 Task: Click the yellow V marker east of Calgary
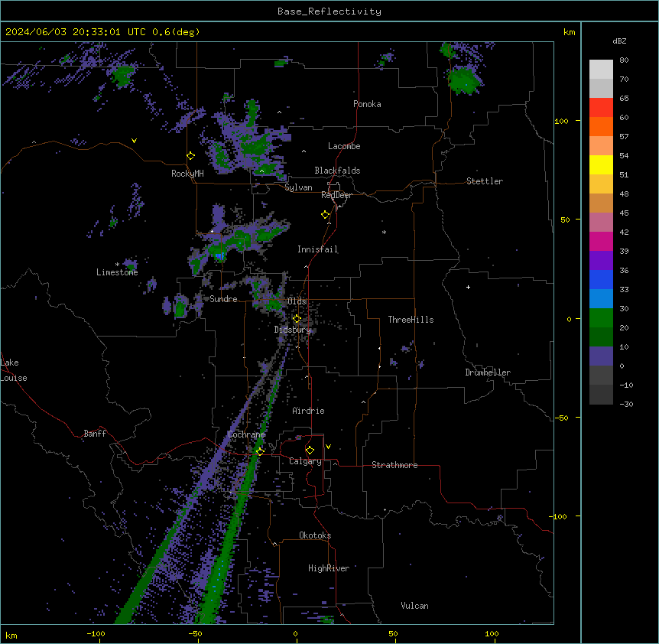328,447
